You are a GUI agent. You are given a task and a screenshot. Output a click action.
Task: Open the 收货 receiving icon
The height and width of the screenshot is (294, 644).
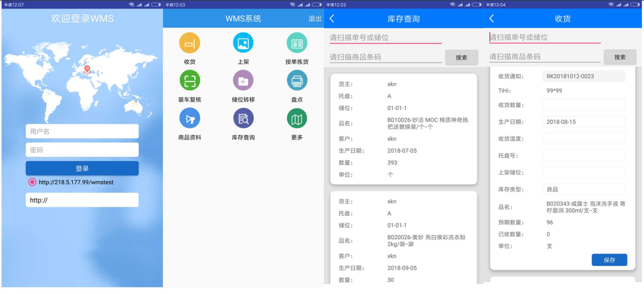pyautogui.click(x=190, y=43)
